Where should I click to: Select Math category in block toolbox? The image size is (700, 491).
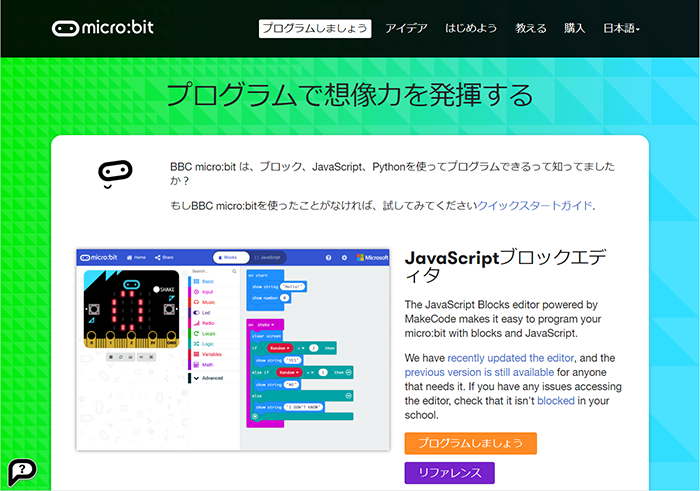(x=214, y=365)
